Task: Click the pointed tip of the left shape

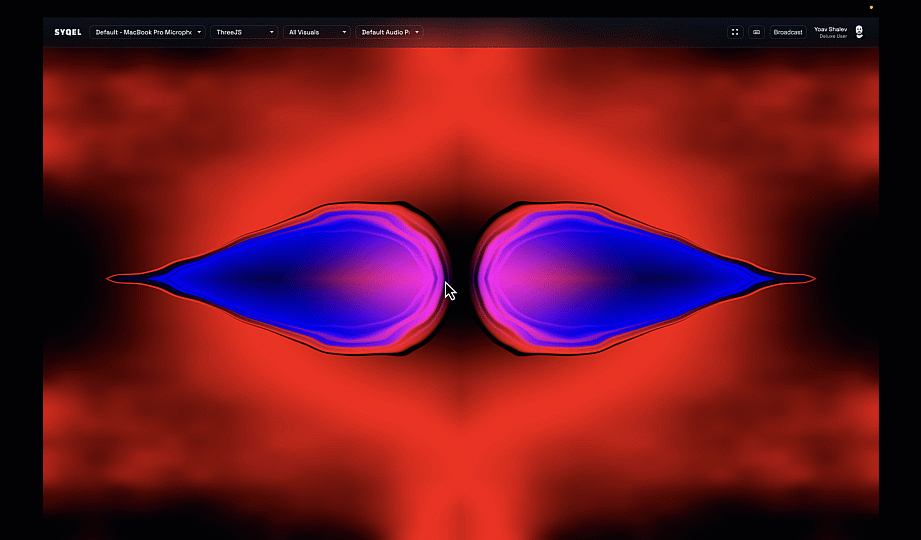Action: [110, 278]
